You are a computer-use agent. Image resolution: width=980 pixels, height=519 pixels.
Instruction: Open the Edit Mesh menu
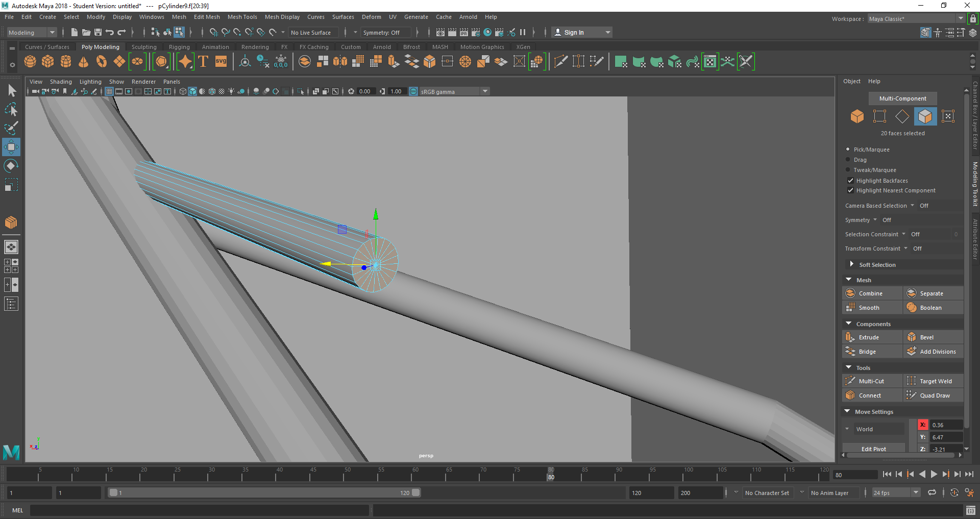206,17
